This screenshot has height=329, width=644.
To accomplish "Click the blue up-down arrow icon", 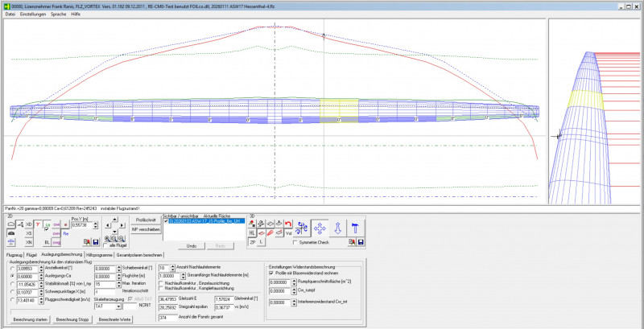I will (337, 228).
